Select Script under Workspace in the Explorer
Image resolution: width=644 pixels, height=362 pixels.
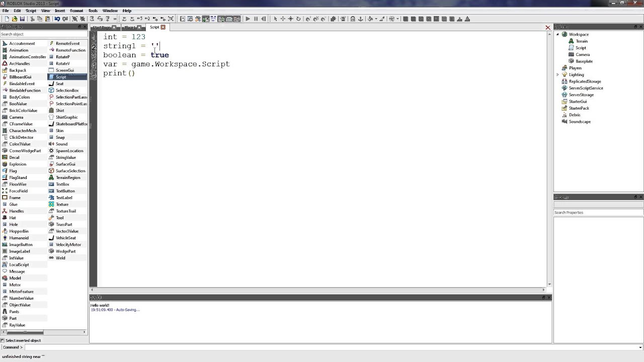coord(581,48)
